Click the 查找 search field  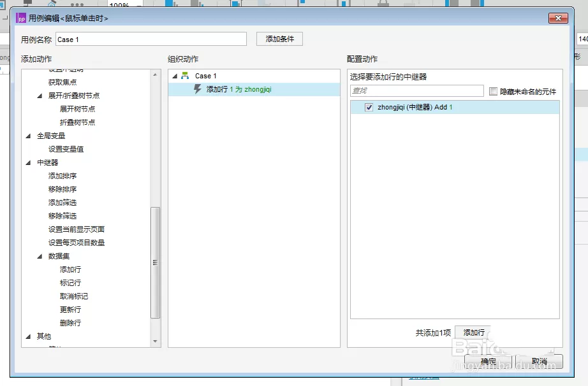tap(417, 90)
